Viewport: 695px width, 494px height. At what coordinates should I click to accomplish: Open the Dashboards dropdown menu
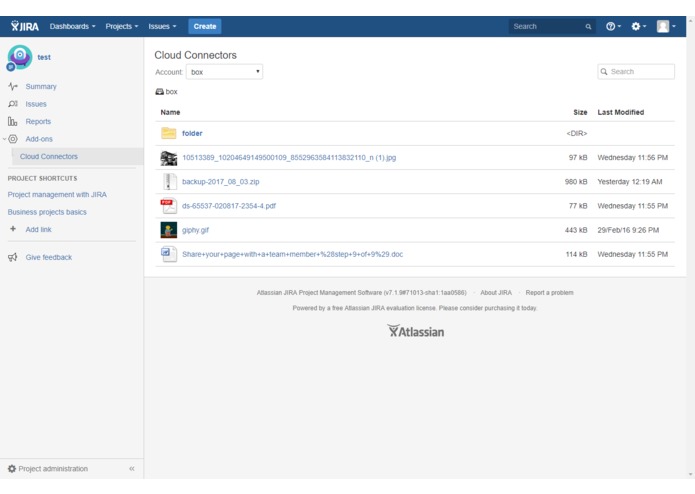(72, 27)
